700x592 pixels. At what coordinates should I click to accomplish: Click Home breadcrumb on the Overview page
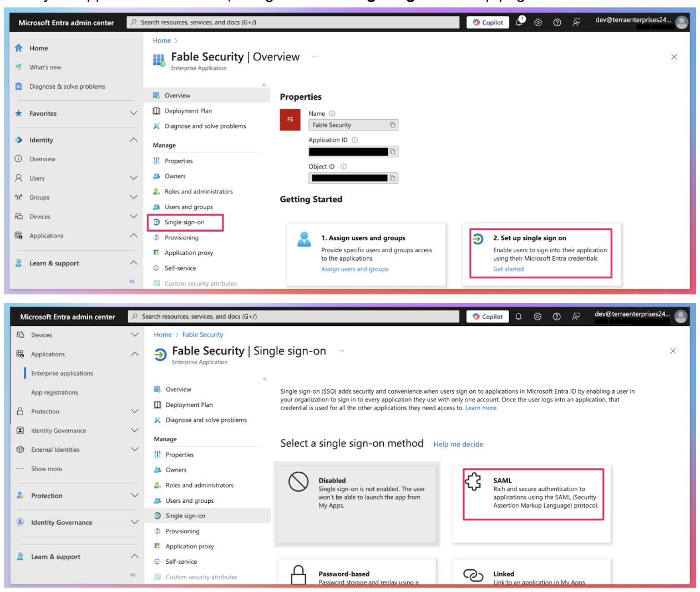(161, 40)
